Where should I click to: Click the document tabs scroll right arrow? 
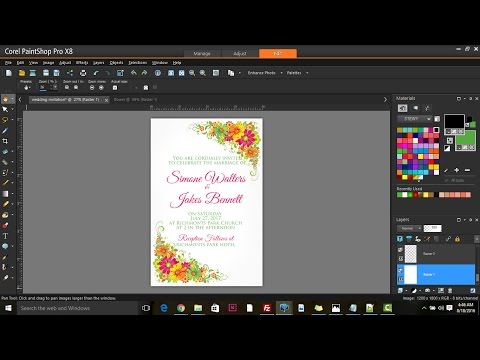pyautogui.click(x=385, y=99)
